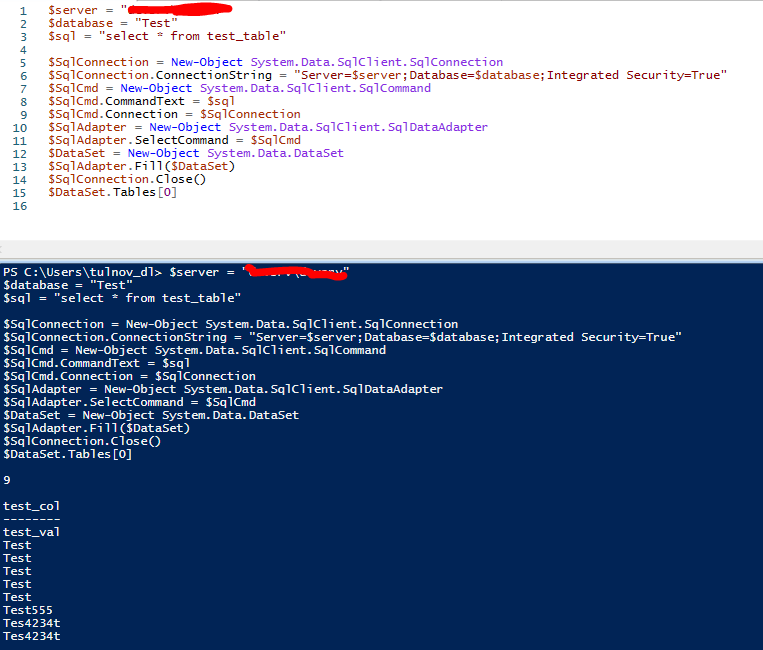Viewport: 763px width, 650px height.
Task: Click the PS C:\Users\tulnov_dl> console prompt
Action: tap(83, 272)
